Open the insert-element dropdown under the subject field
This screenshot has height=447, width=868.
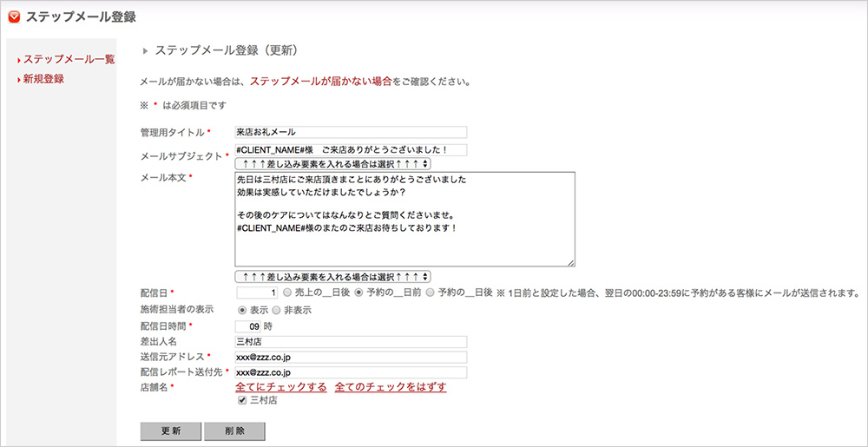coord(333,163)
